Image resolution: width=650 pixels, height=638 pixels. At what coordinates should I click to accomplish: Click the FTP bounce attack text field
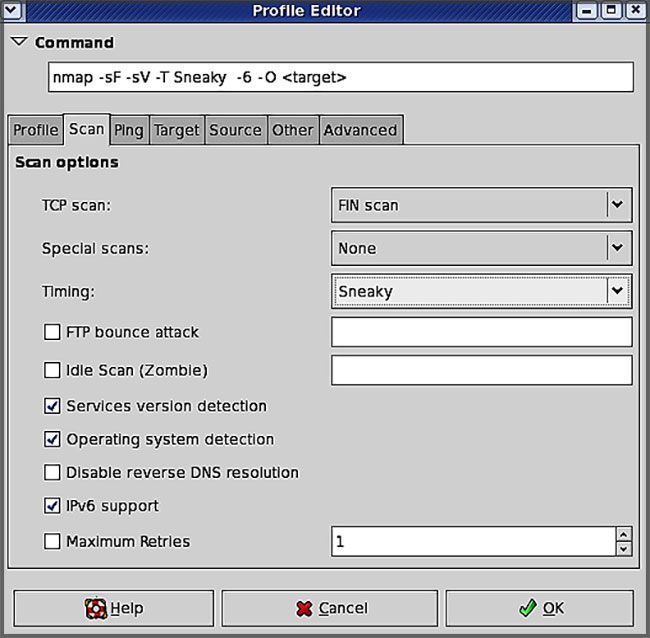coord(482,332)
